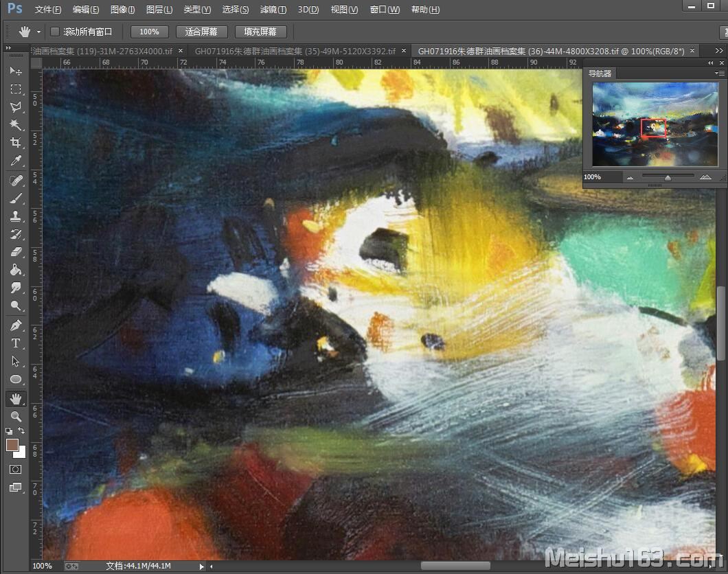Click the Navigator zoom slider handle

tap(668, 178)
